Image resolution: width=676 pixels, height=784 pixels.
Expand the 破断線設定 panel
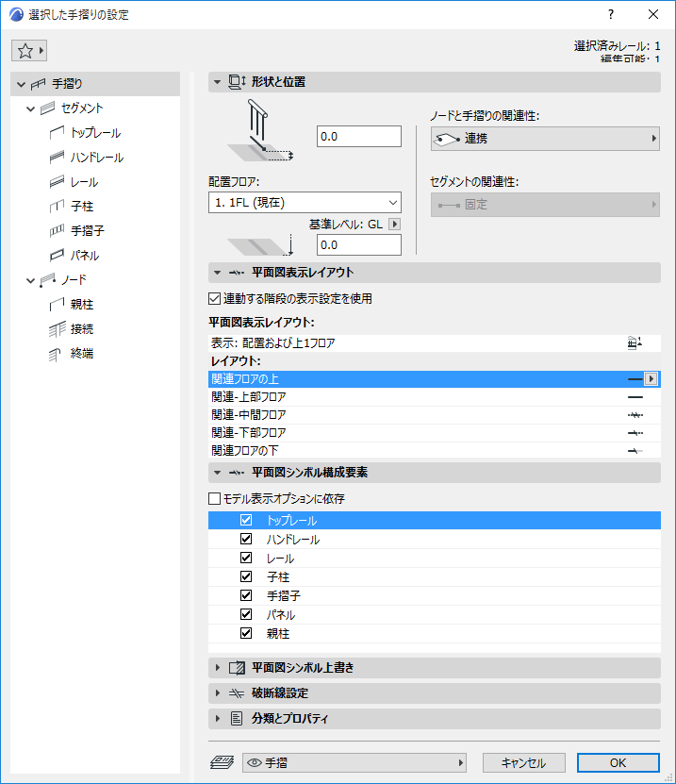tap(218, 693)
